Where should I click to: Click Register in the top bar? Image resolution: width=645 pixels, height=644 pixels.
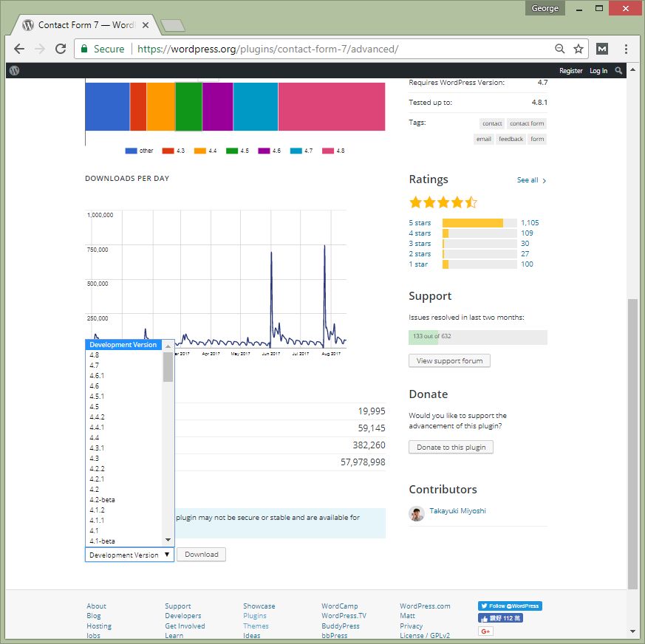click(570, 71)
